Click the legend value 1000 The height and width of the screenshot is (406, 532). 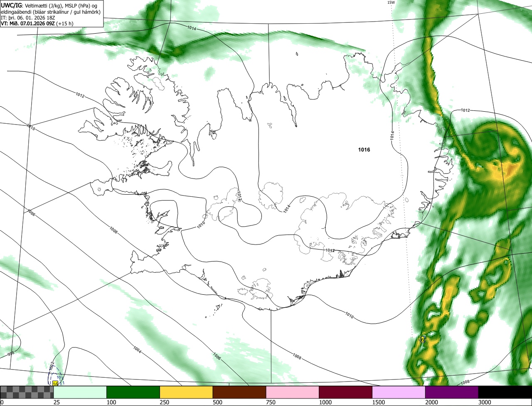[x=325, y=402]
